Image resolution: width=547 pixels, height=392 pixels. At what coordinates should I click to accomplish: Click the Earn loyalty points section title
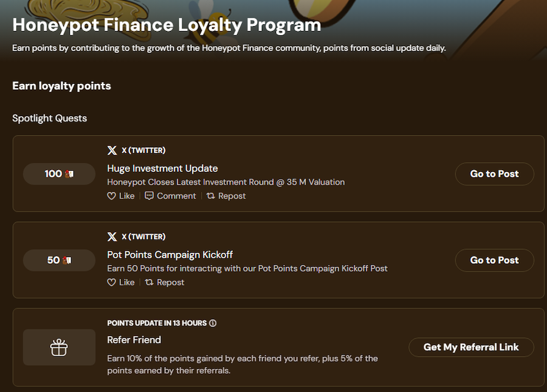coord(61,86)
